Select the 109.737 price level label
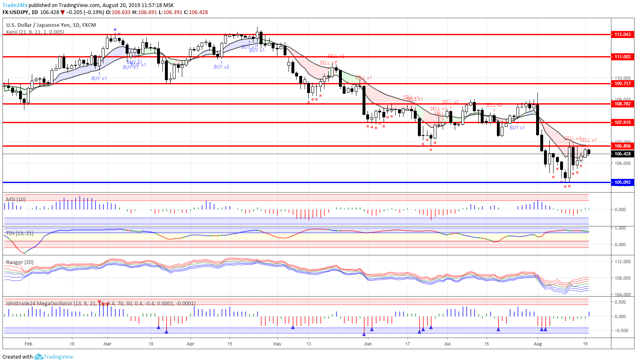 (623, 83)
